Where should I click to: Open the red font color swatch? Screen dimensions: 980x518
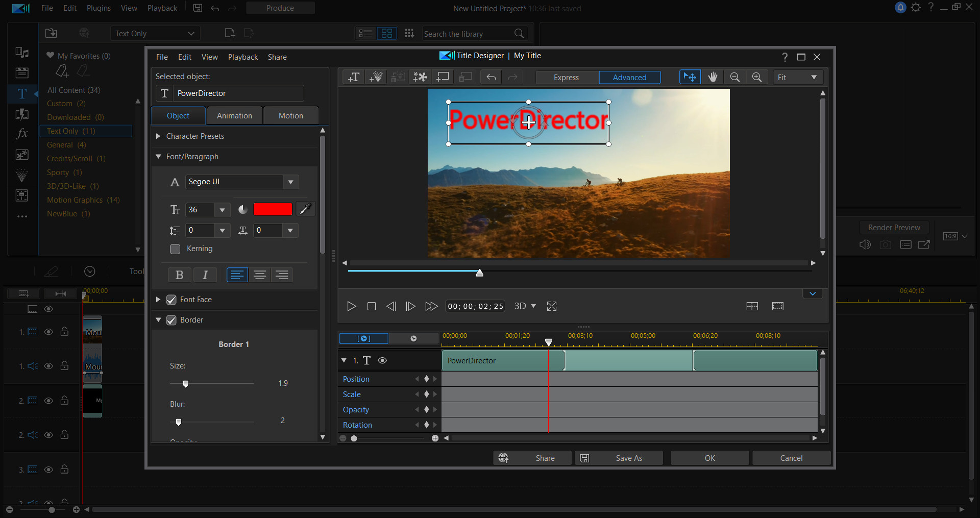(273, 209)
